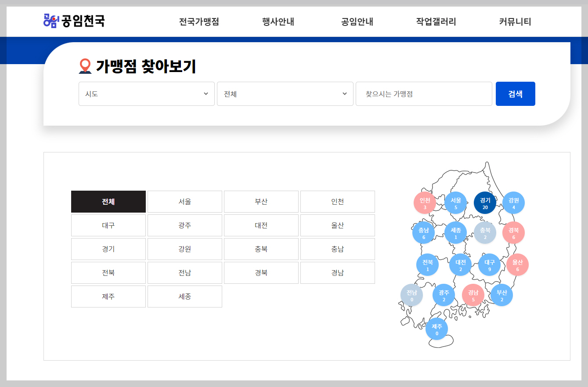Click the 충북 2 map marker
Screen dimensions: 588x387
pos(485,233)
